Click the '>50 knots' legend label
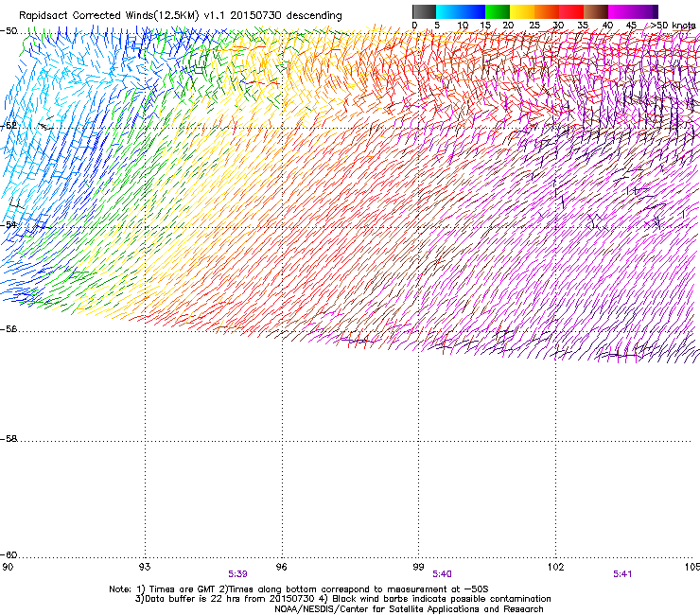 click(x=674, y=26)
